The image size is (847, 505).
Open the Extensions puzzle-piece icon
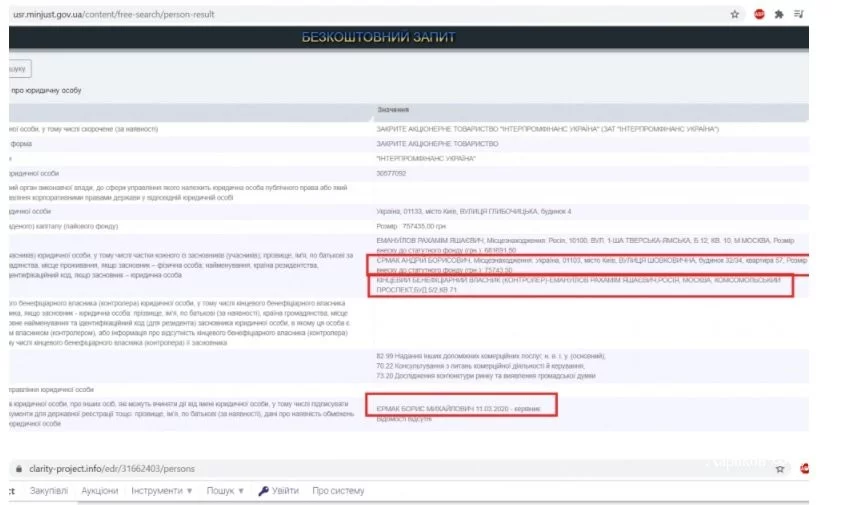click(778, 15)
